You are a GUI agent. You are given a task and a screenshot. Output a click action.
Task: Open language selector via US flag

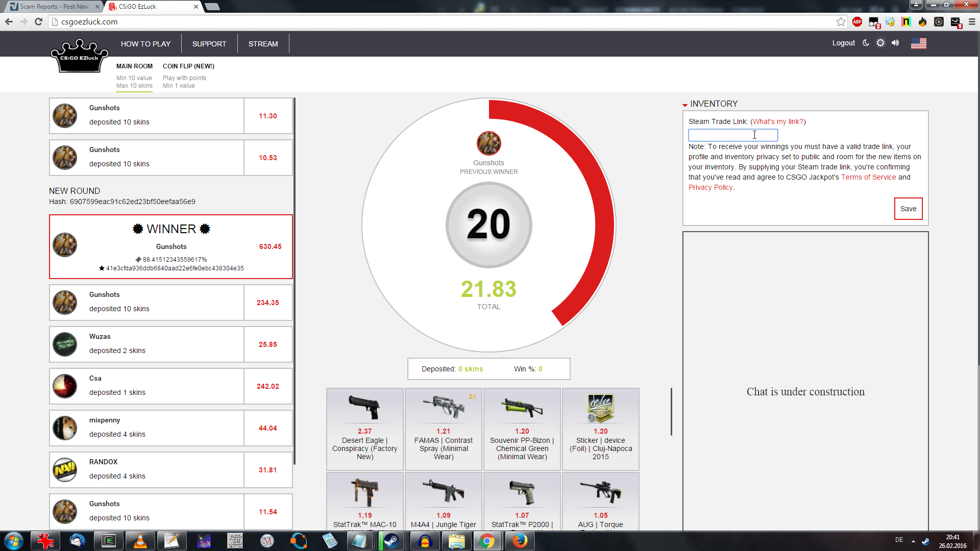918,43
